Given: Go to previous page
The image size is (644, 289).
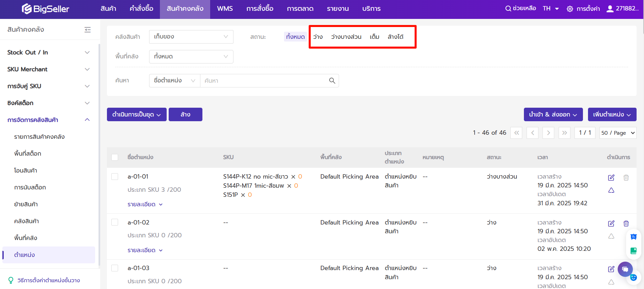Looking at the screenshot, I should (x=532, y=133).
